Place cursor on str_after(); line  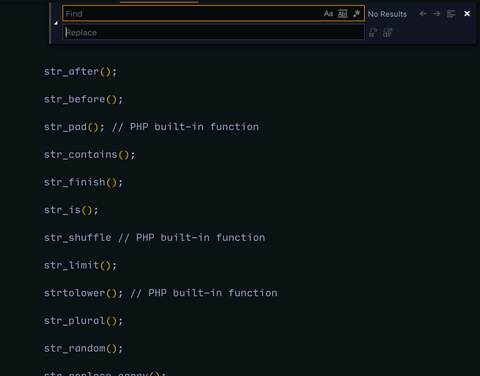pyautogui.click(x=80, y=72)
